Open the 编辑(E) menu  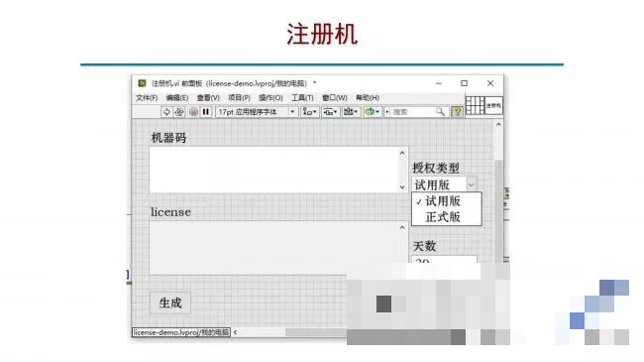[x=177, y=98]
